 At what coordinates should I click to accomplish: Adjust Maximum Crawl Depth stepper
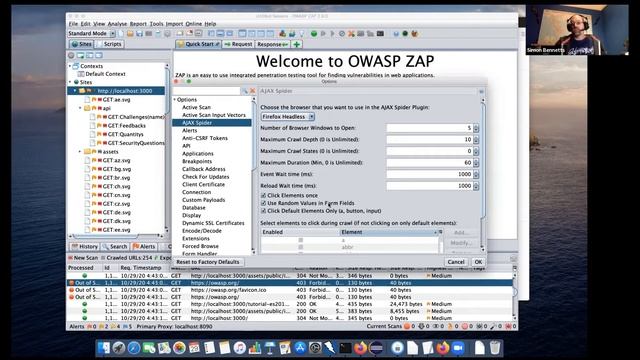[x=476, y=140]
